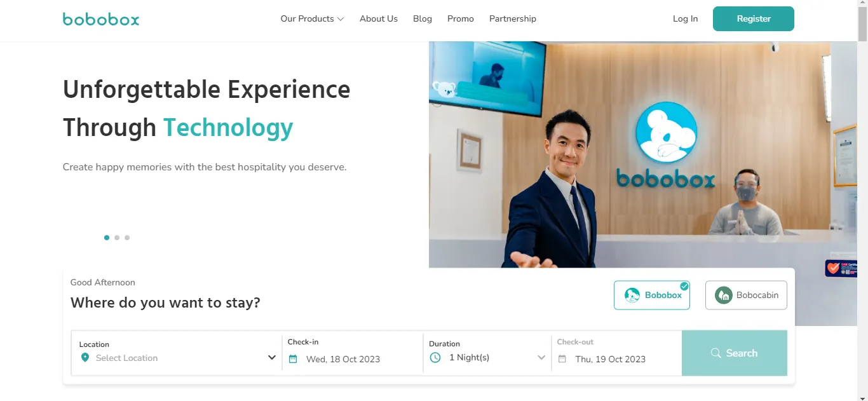Switch to the third carousel slide dot

click(x=127, y=238)
